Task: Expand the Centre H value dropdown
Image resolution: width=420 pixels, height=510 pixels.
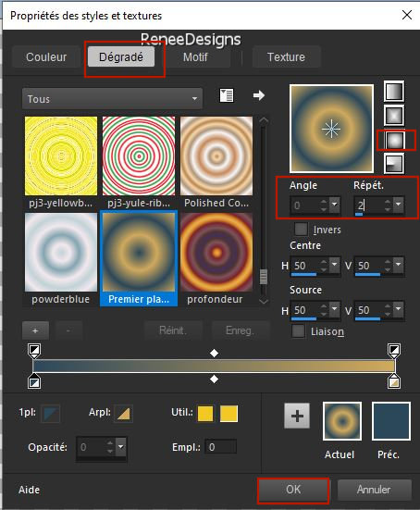Action: (x=335, y=265)
